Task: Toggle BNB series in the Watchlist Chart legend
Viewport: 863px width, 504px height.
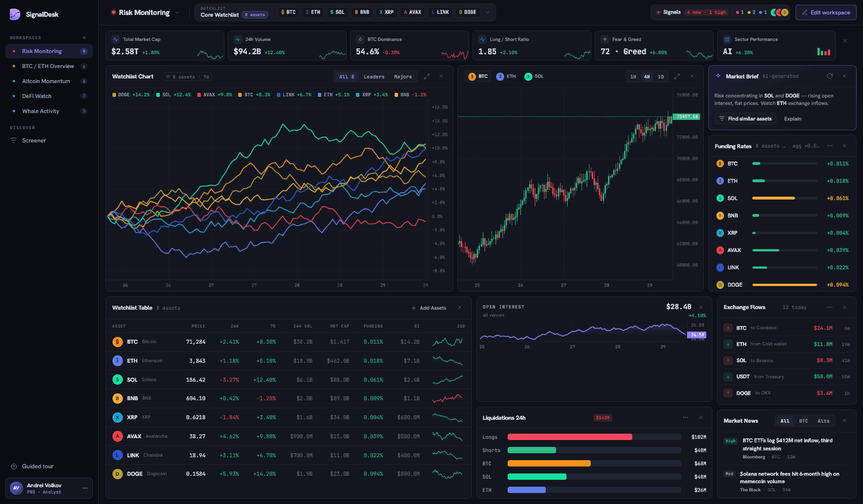Action: [410, 95]
